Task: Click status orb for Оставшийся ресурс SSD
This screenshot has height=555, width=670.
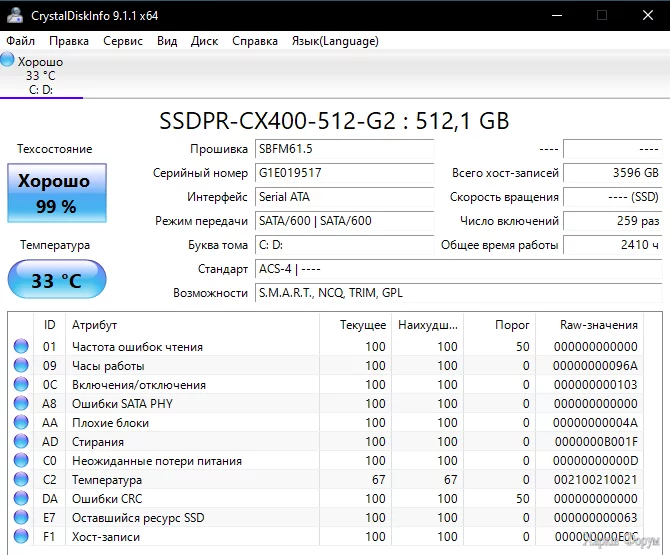Action: tap(21, 518)
